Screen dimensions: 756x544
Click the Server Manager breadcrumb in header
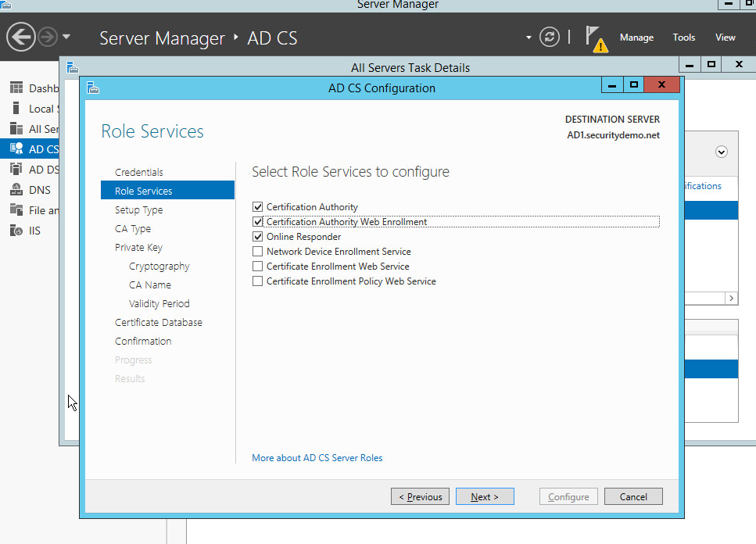click(x=162, y=38)
